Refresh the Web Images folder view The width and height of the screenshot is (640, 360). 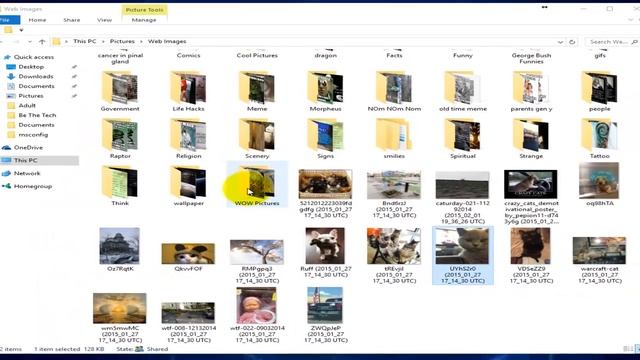572,42
